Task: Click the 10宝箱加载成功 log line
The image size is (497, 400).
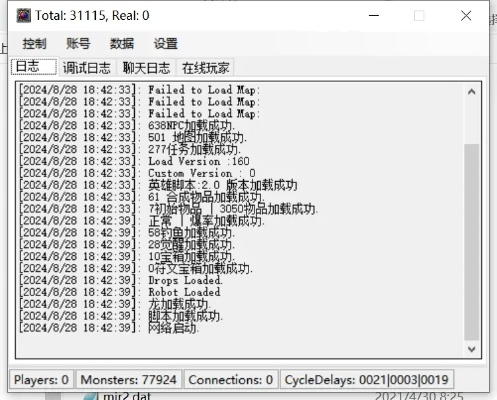Action: (x=127, y=256)
